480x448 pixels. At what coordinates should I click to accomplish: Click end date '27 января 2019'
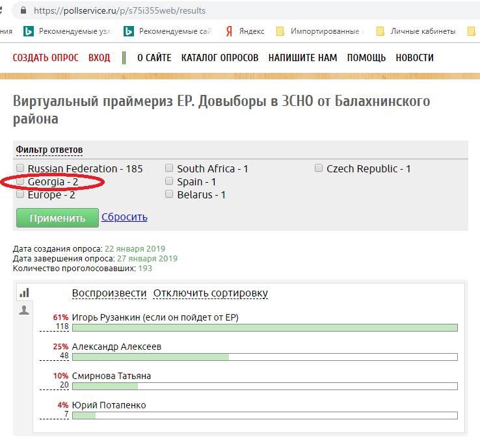tap(147, 259)
